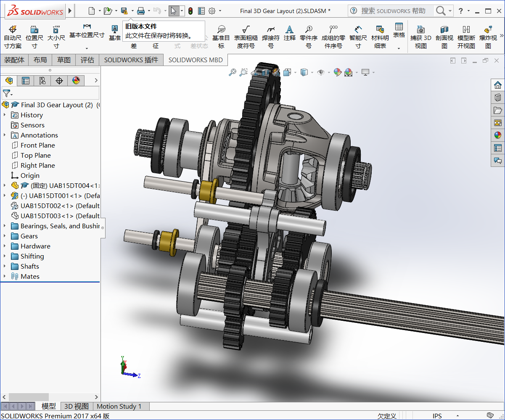Click the 智能尺寸 smart dimension tool
Screen dimensions: 505x420
tap(358, 37)
